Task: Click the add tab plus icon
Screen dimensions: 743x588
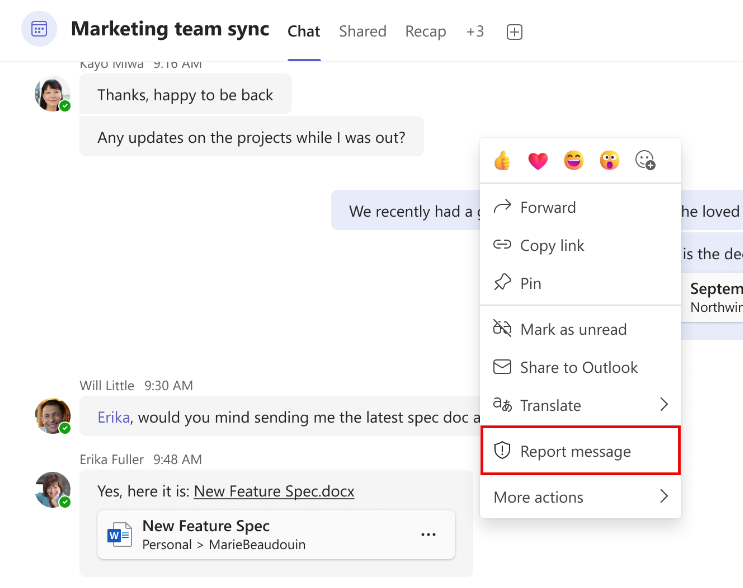Action: [514, 32]
